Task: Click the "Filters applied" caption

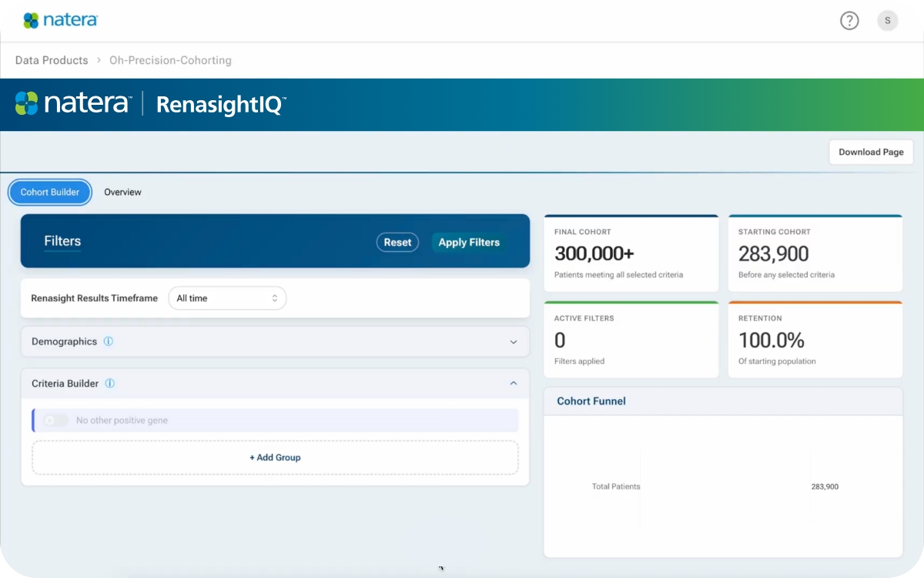Action: click(579, 361)
